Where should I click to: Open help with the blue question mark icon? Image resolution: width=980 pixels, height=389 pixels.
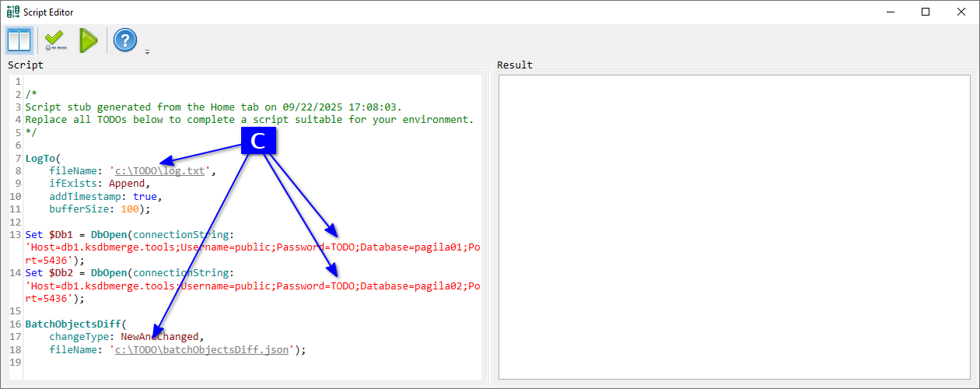[125, 40]
